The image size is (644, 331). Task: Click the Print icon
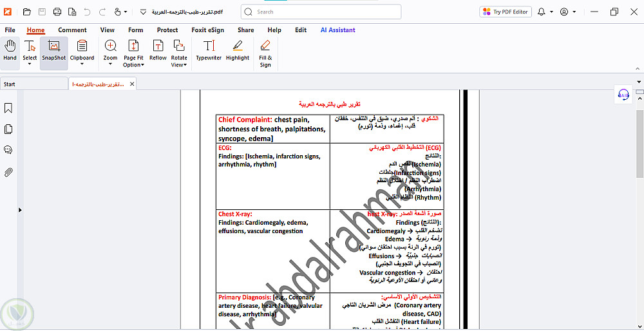[x=57, y=12]
